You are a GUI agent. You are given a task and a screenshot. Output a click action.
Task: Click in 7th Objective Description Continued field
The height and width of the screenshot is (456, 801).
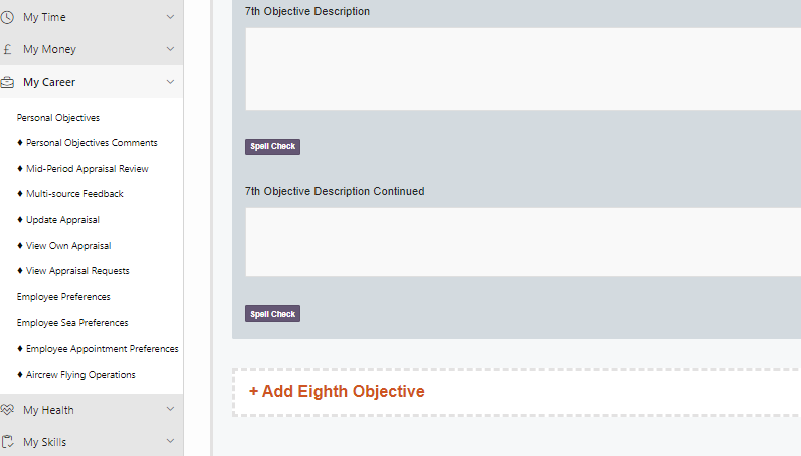coord(520,242)
